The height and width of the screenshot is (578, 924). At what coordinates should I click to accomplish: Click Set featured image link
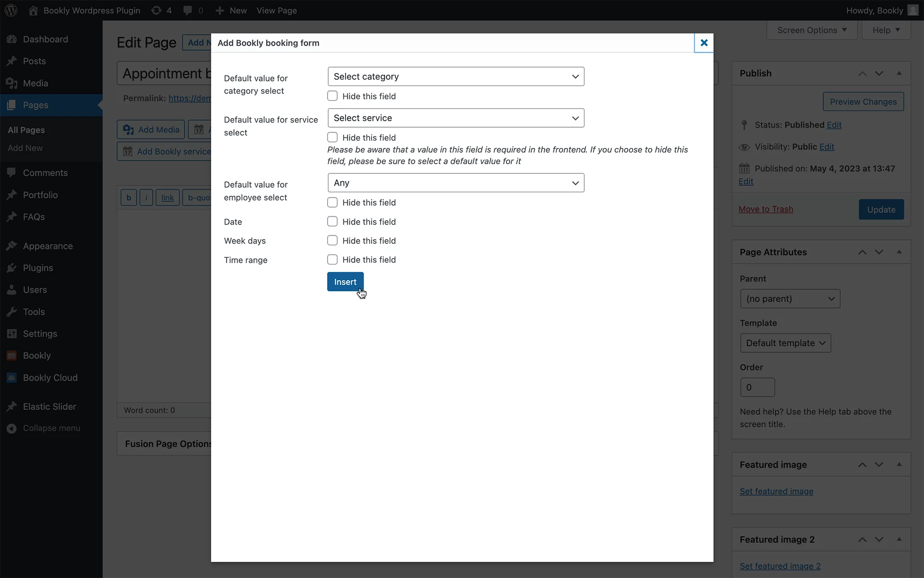(x=776, y=491)
